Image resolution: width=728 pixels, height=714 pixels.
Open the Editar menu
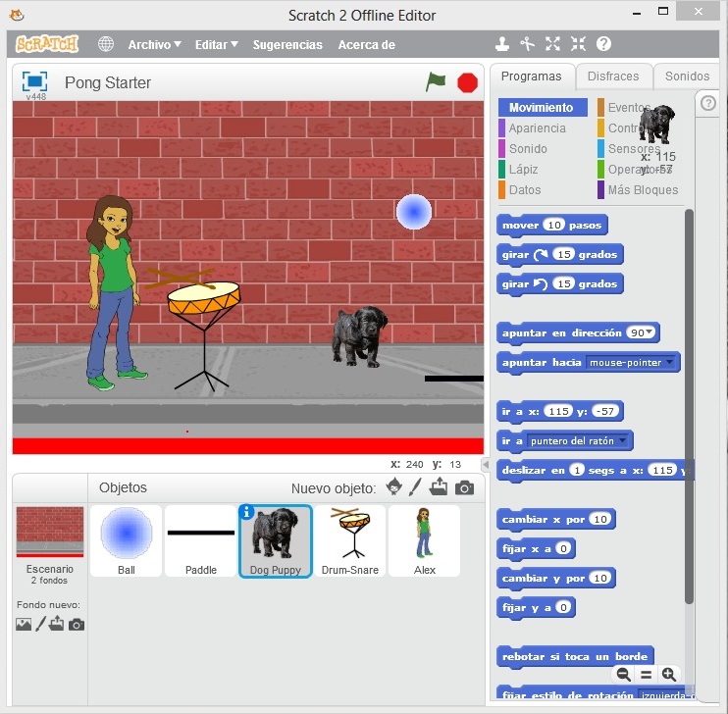pos(217,44)
